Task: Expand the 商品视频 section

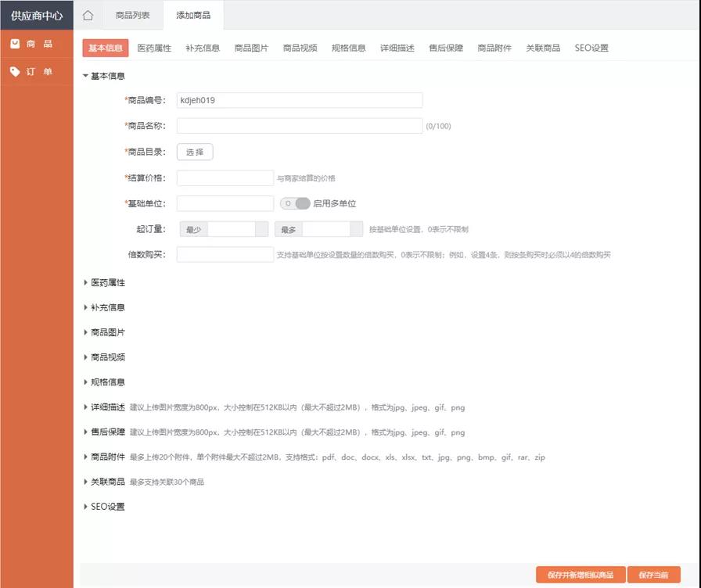Action: click(x=104, y=357)
